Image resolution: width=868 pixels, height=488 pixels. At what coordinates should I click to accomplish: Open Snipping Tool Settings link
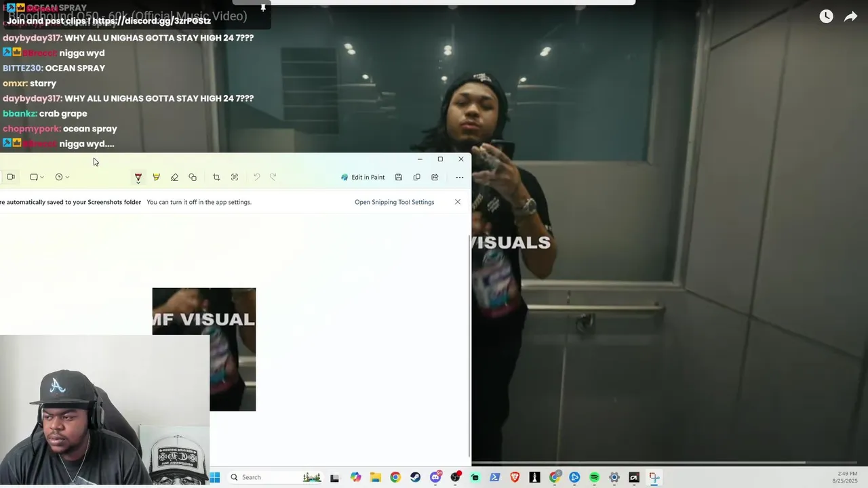pos(394,202)
